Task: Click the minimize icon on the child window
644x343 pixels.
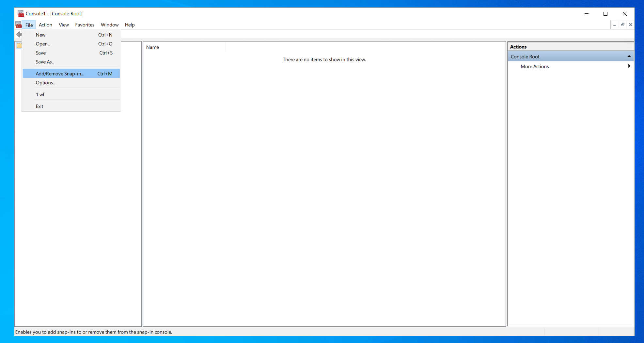Action: point(615,24)
